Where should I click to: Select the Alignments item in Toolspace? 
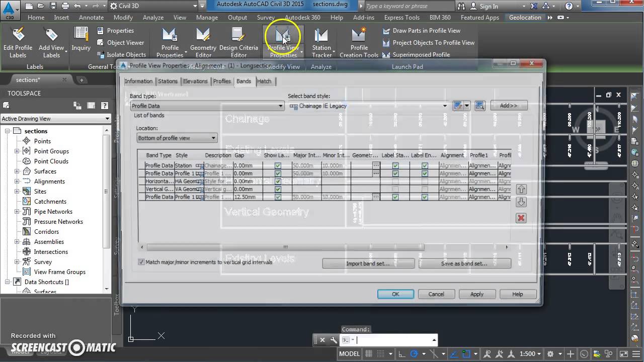49,182
